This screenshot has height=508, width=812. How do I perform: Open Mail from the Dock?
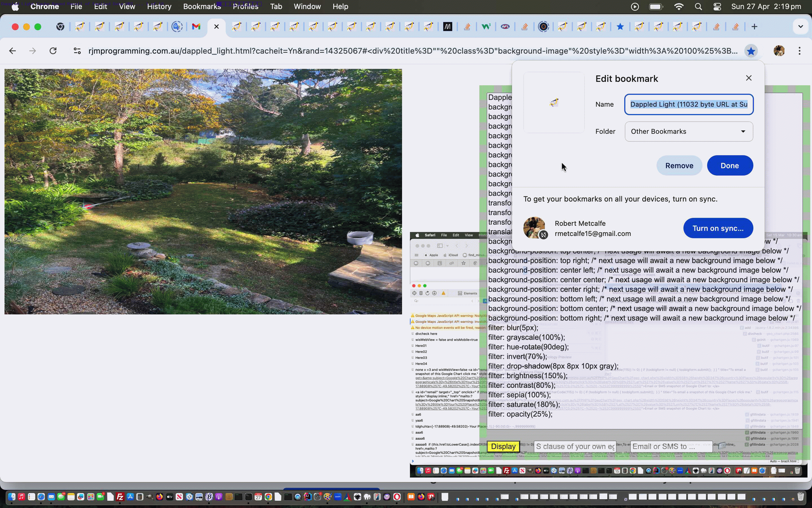[x=51, y=497]
